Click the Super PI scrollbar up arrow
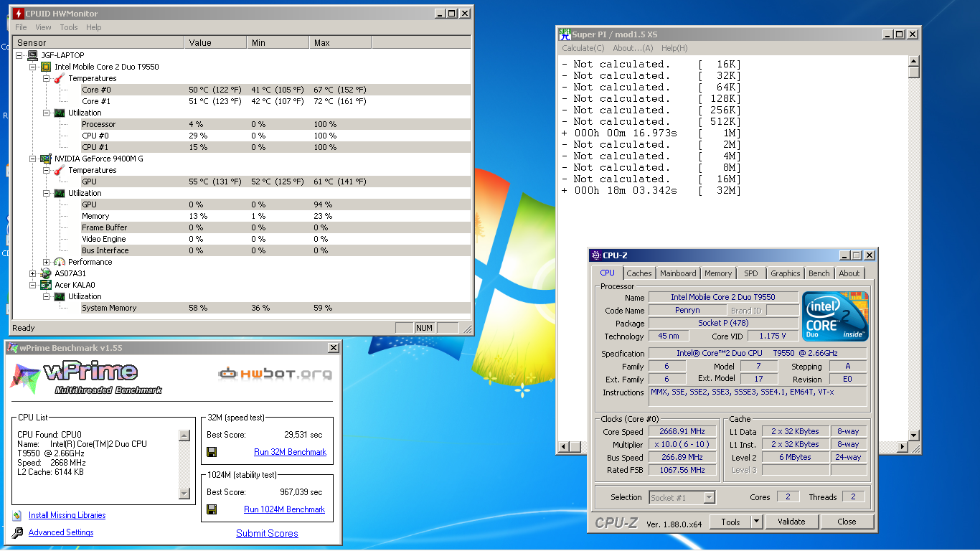 click(913, 62)
